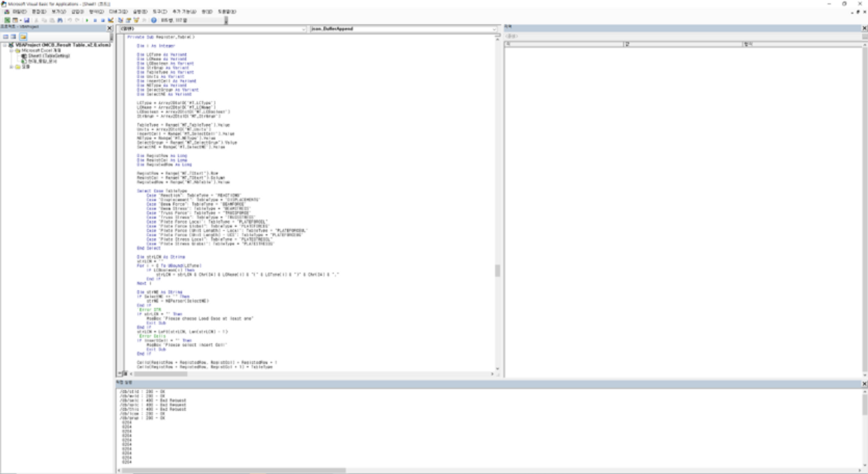Click the toolbar options handle at toolbar end
This screenshot has height=474, width=868.
[226, 20]
